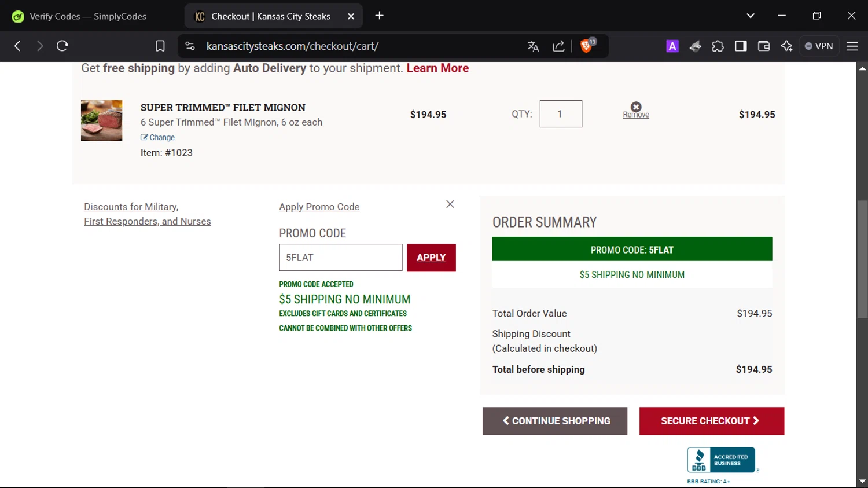
Task: Minimize the browser window
Action: coord(782,16)
